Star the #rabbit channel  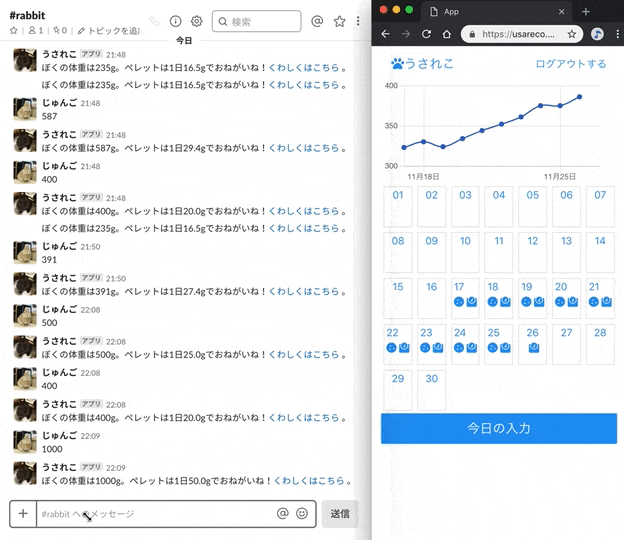click(14, 31)
